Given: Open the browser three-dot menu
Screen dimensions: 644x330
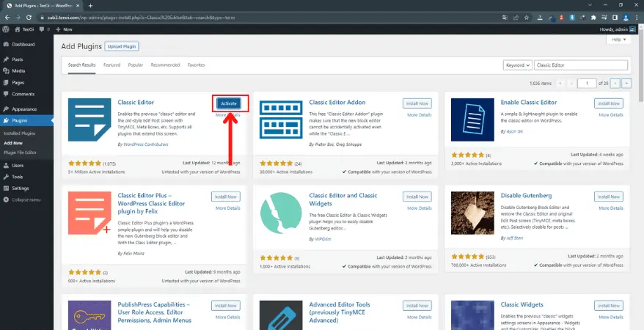Looking at the screenshot, I should coord(636,18).
